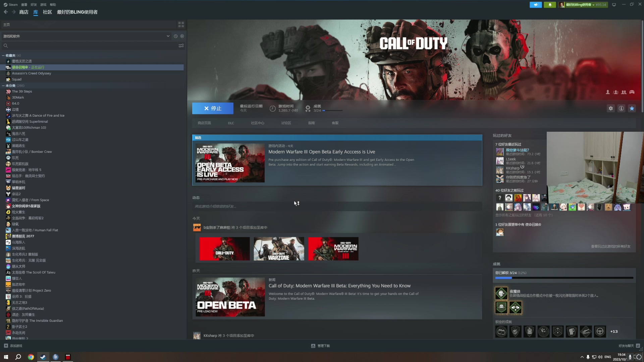Open Open Beta Everything You Need news thumbnail
Screen dimensions: 644x362
pyautogui.click(x=230, y=297)
